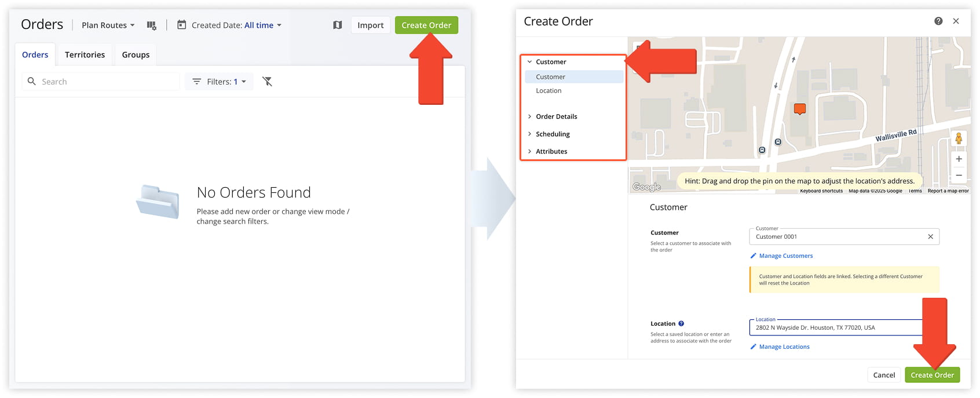Click the Location address input field
This screenshot has width=980, height=398.
point(844,327)
